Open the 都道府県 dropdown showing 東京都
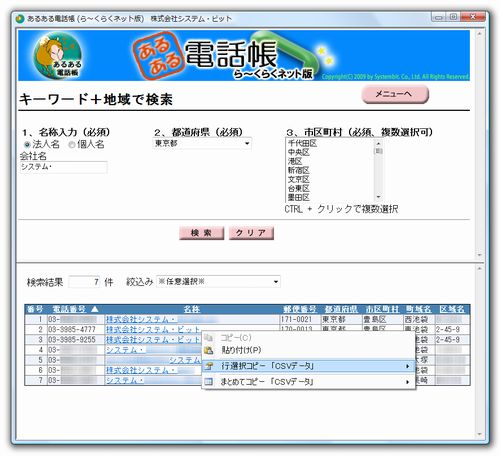 (x=202, y=144)
